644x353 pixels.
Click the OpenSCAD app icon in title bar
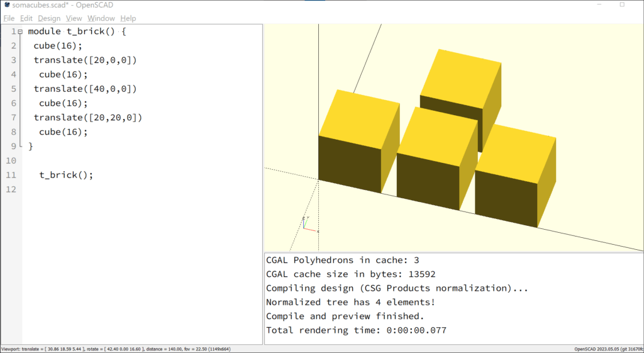tap(6, 5)
